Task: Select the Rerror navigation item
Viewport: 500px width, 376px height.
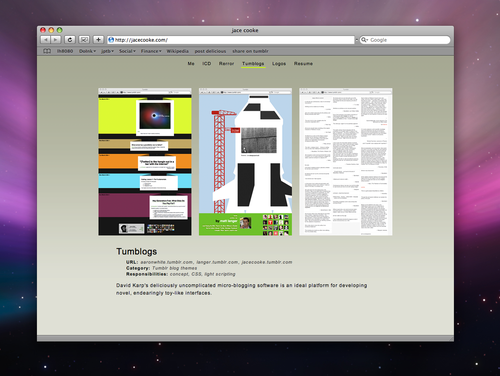Action: [226, 63]
